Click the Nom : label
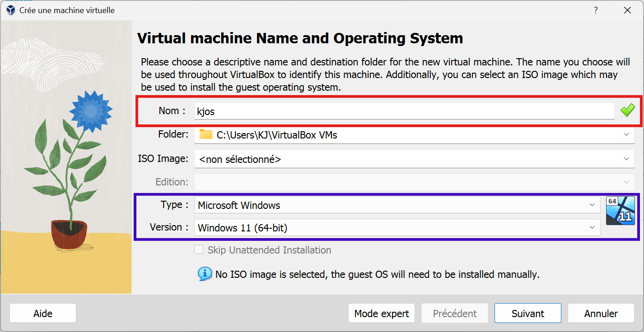The height and width of the screenshot is (332, 644). (x=172, y=111)
